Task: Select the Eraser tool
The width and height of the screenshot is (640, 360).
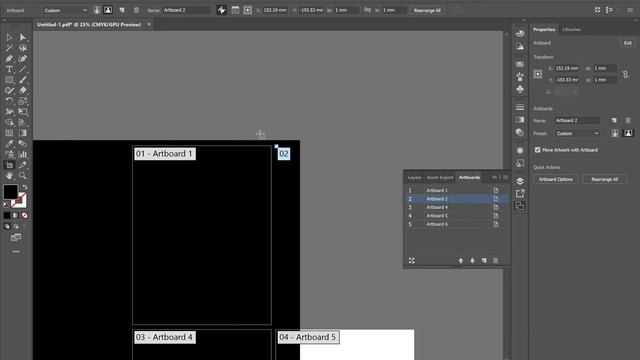Action: coord(23,91)
